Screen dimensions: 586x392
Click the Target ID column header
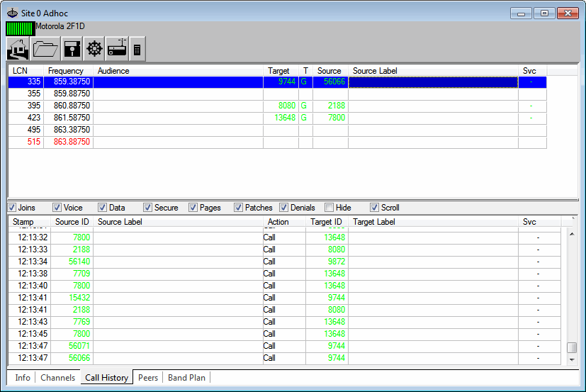point(327,222)
